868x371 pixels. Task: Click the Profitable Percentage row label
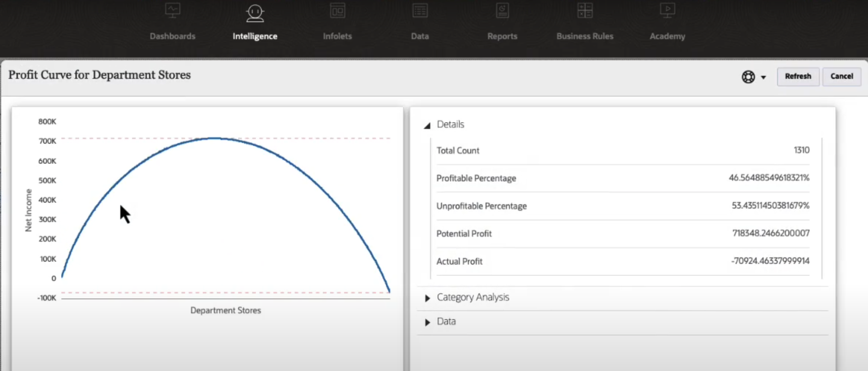(476, 178)
